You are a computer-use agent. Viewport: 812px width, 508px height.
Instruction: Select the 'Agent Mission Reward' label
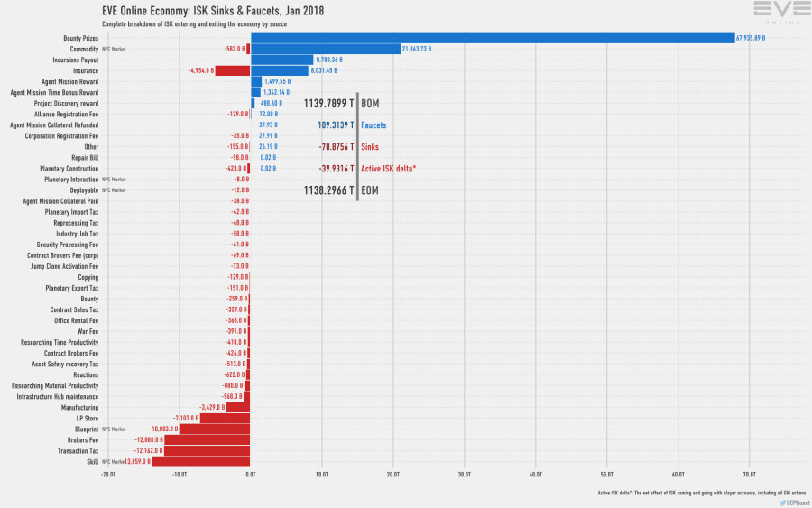69,82
